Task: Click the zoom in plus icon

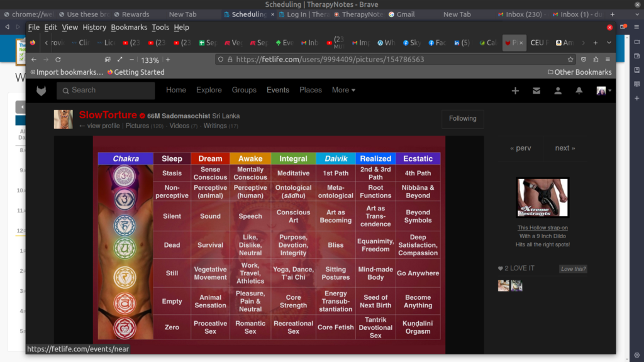Action: point(168,60)
